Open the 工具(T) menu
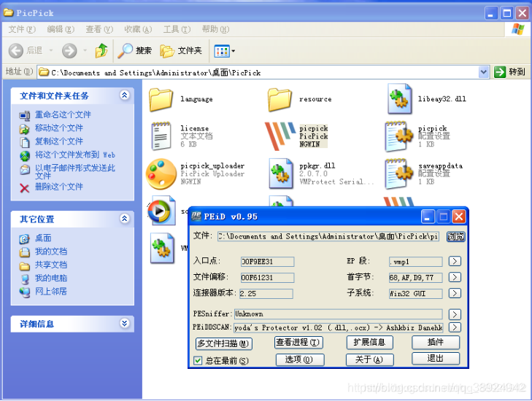532x401 pixels. (177, 29)
